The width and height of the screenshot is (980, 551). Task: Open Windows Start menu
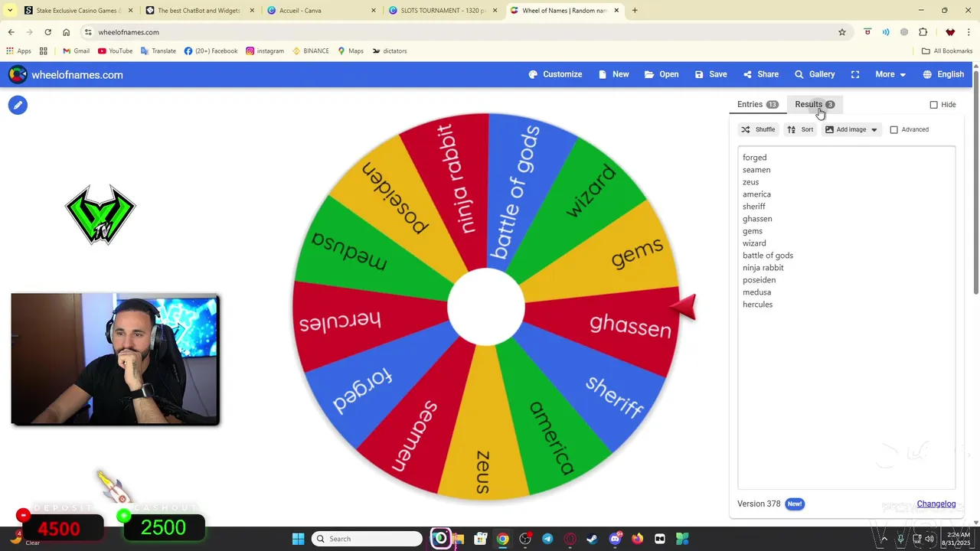click(298, 539)
